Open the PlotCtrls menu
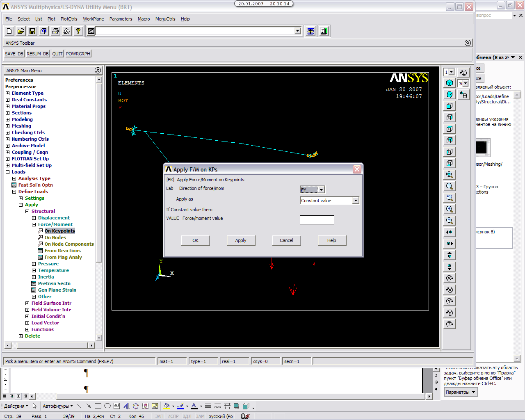Screen dimensions: 525x420 click(x=69, y=19)
